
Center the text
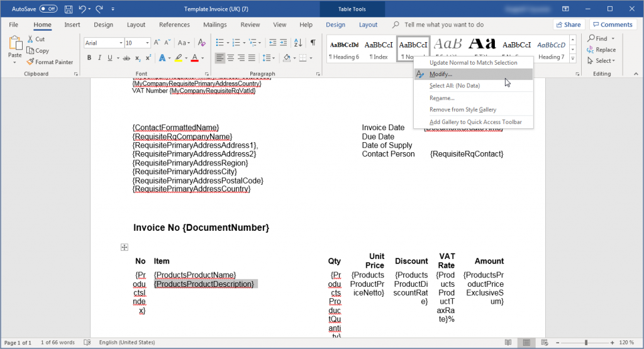[x=230, y=58]
